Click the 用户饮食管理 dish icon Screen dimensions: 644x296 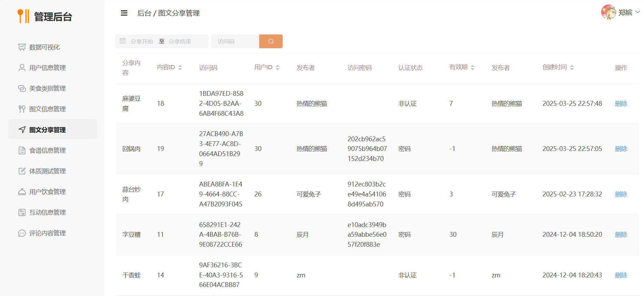coord(22,192)
